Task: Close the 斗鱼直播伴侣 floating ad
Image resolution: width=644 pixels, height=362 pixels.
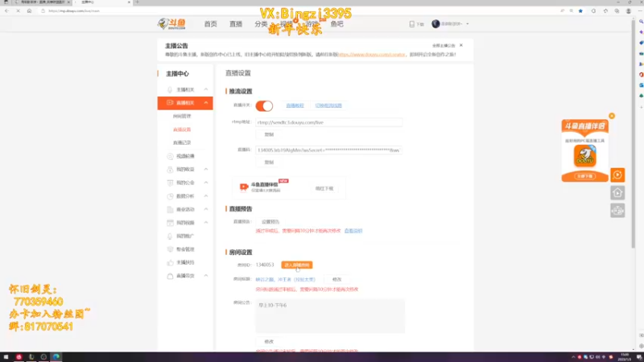Action: (x=612, y=116)
